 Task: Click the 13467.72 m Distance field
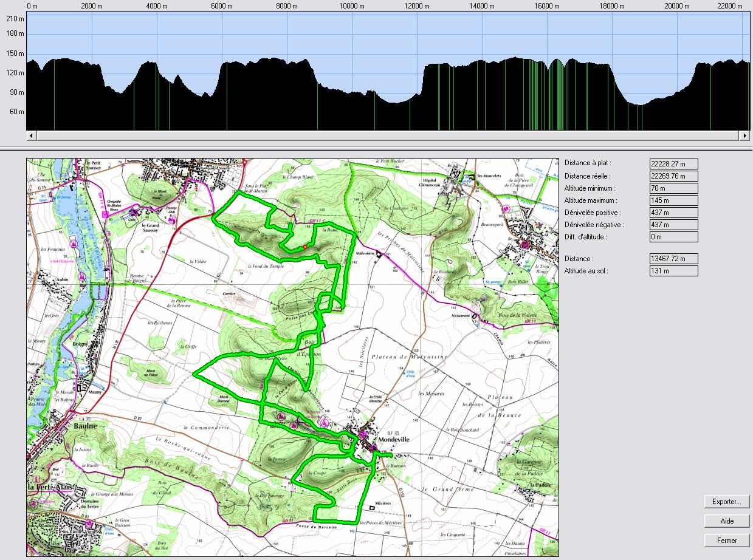(x=674, y=259)
